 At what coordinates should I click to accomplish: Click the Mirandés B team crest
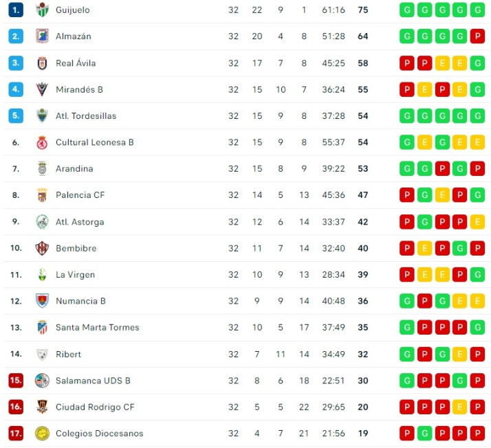point(42,89)
